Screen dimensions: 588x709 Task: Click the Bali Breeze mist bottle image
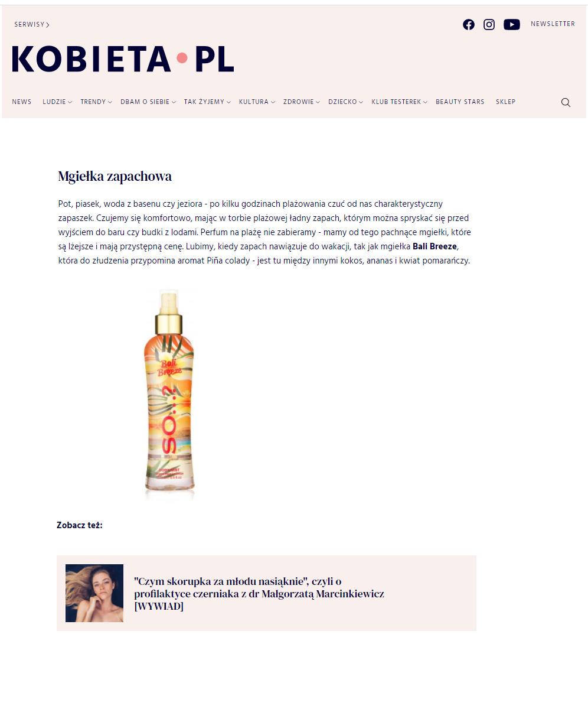pos(169,395)
